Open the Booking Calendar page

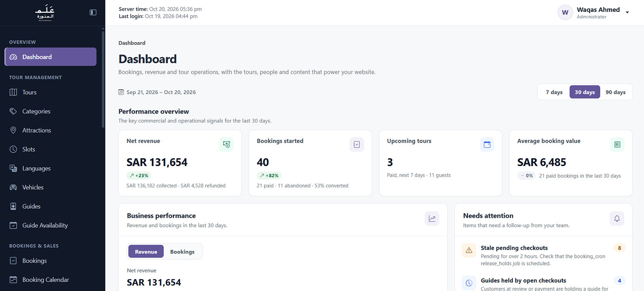tap(51, 280)
